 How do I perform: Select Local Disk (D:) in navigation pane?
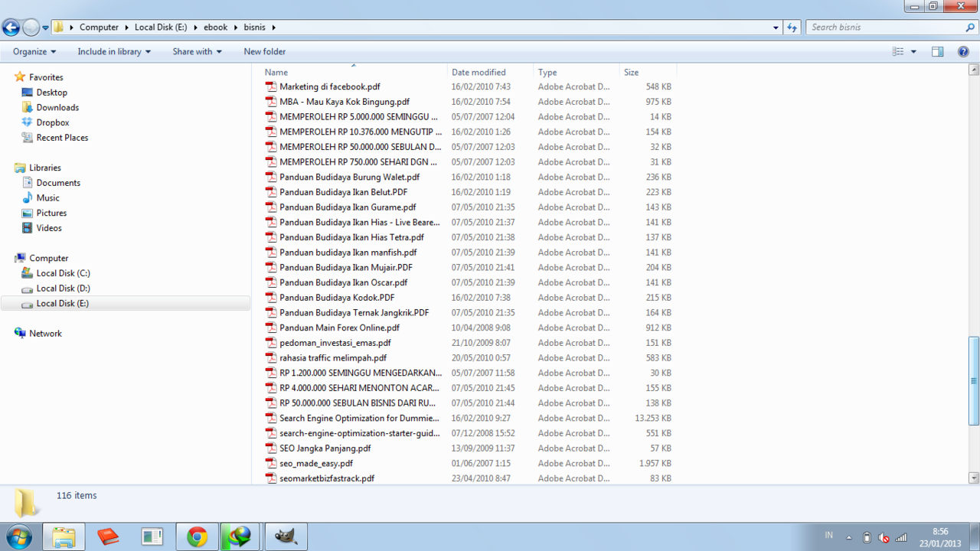64,289
